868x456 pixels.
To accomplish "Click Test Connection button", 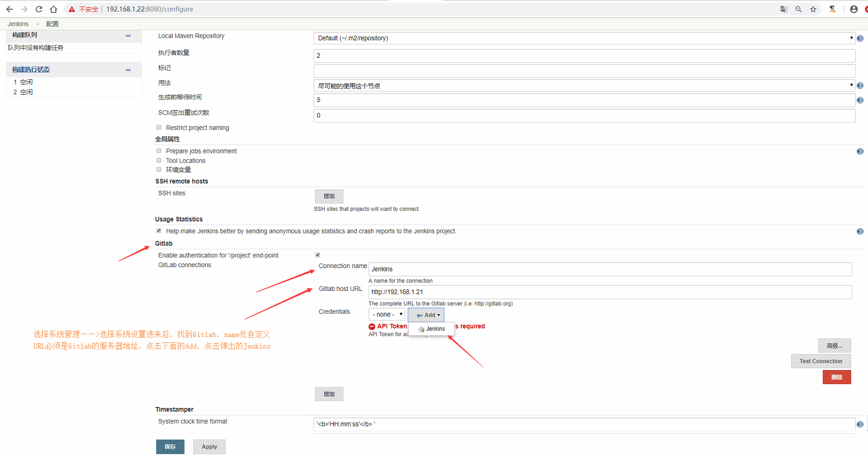I will click(x=821, y=361).
